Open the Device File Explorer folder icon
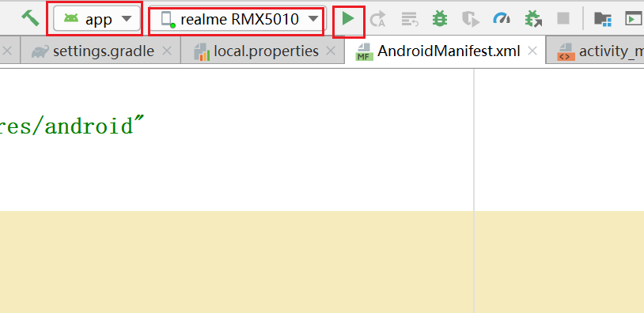Viewport: 644px width, 313px height. pyautogui.click(x=603, y=19)
